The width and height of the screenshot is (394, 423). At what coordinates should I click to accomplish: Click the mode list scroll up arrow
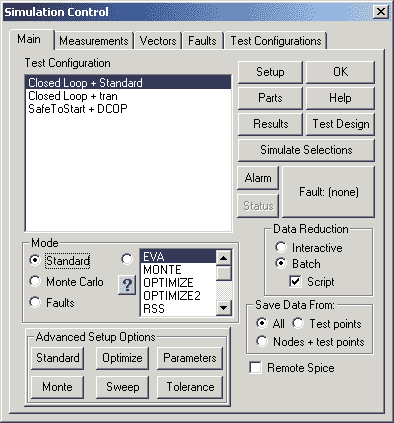tap(224, 258)
